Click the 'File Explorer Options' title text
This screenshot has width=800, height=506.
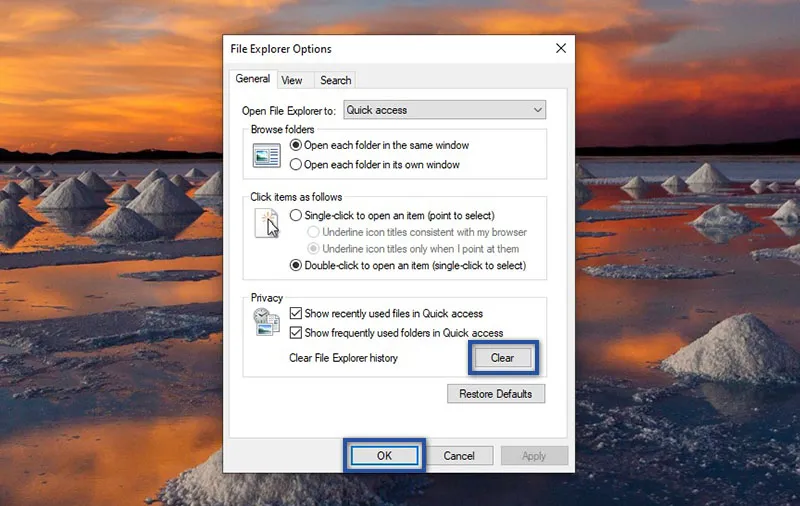(x=281, y=49)
